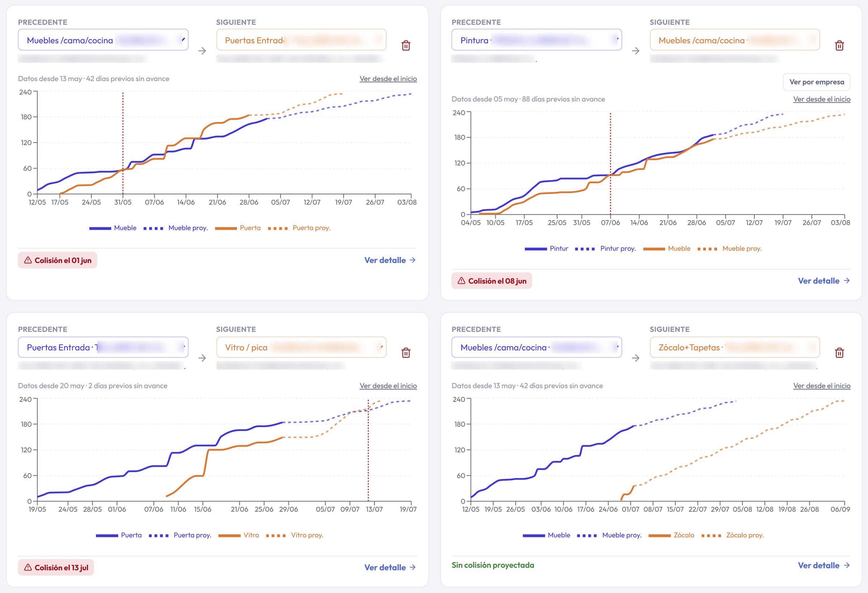Click Ver desde el inicio in Muebles–Puertas card
Screen dimensions: 868x593
tap(388, 79)
